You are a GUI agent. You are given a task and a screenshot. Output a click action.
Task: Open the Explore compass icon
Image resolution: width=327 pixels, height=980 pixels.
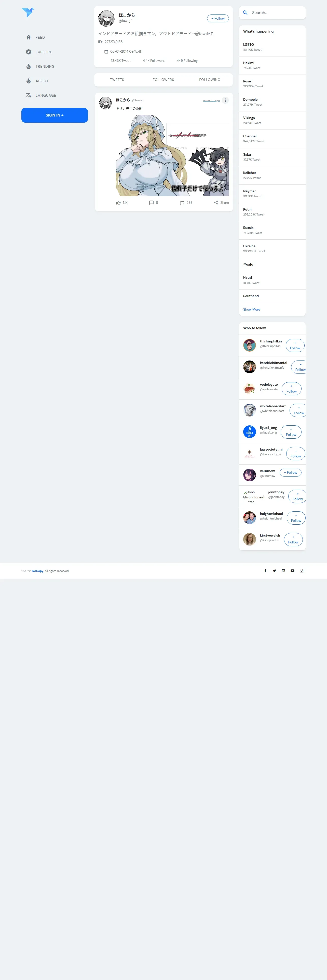pos(29,52)
